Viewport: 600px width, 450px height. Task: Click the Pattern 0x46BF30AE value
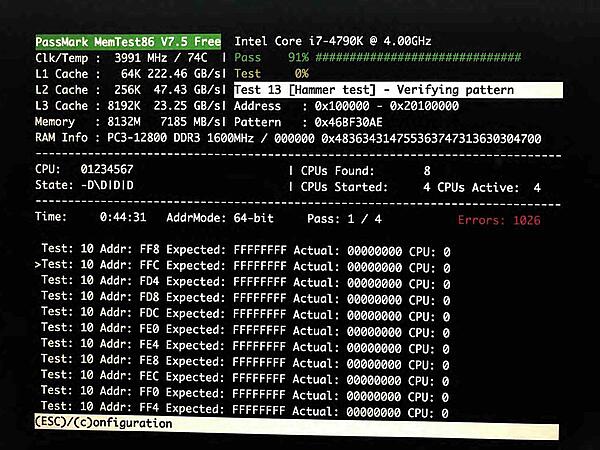pos(308,122)
